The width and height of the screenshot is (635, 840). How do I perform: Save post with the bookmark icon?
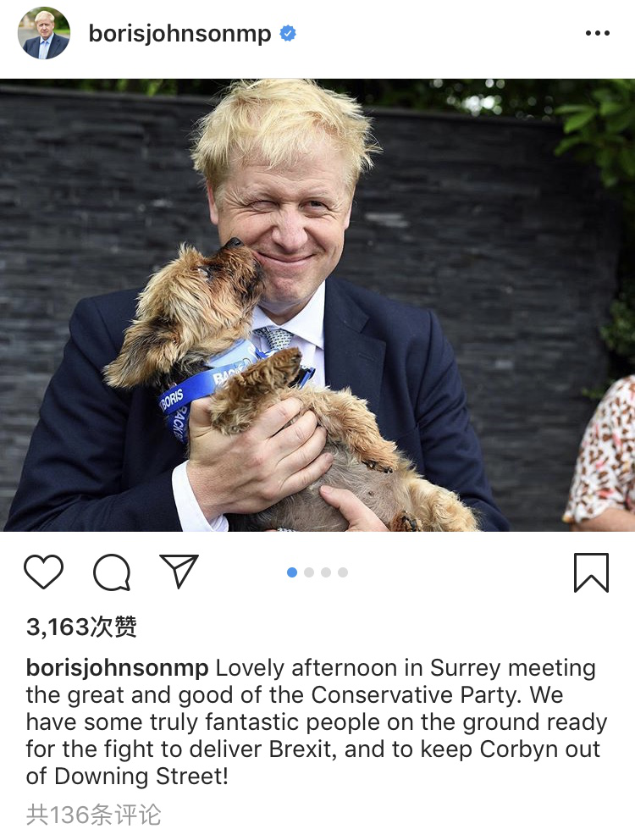point(591,572)
